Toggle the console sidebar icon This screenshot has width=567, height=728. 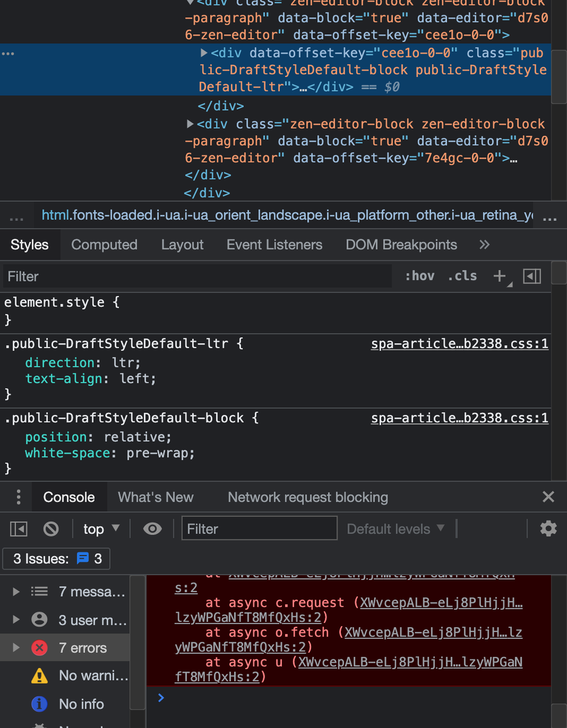tap(19, 529)
